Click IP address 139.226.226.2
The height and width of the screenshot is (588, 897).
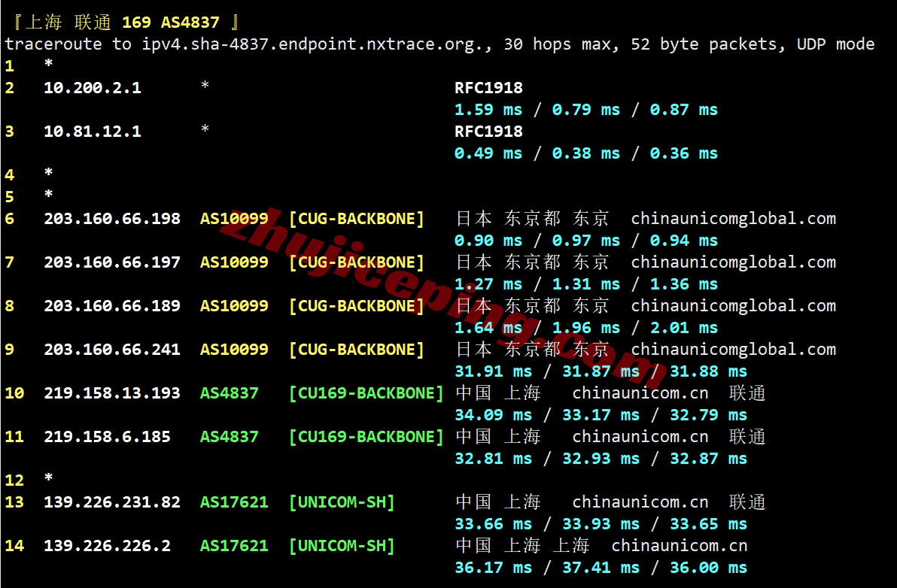(x=107, y=546)
